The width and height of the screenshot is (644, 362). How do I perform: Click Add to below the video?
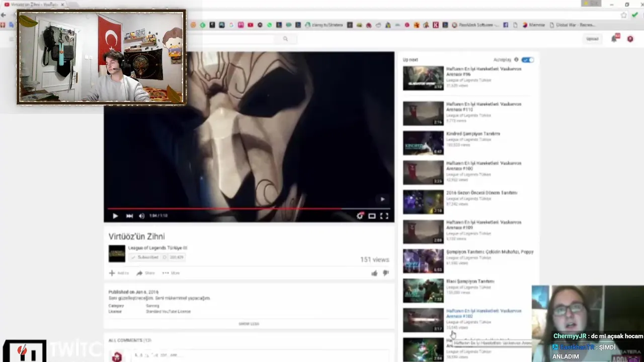tap(119, 273)
